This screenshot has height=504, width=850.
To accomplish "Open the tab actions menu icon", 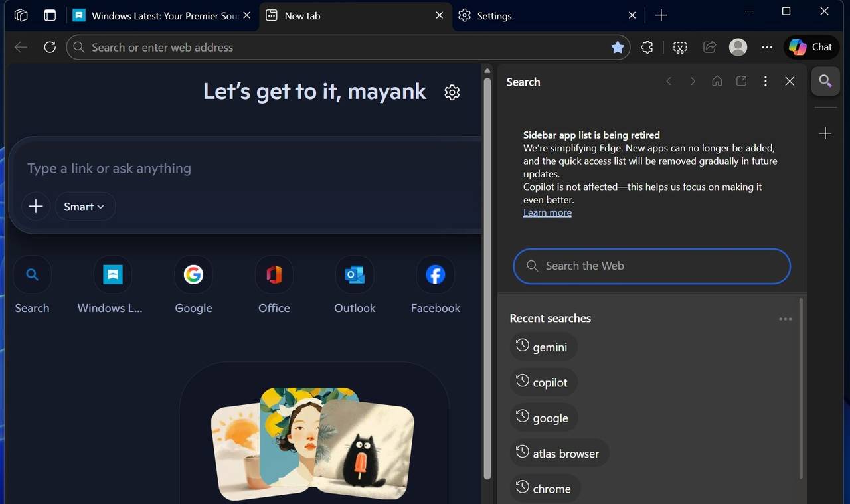I will 50,15.
